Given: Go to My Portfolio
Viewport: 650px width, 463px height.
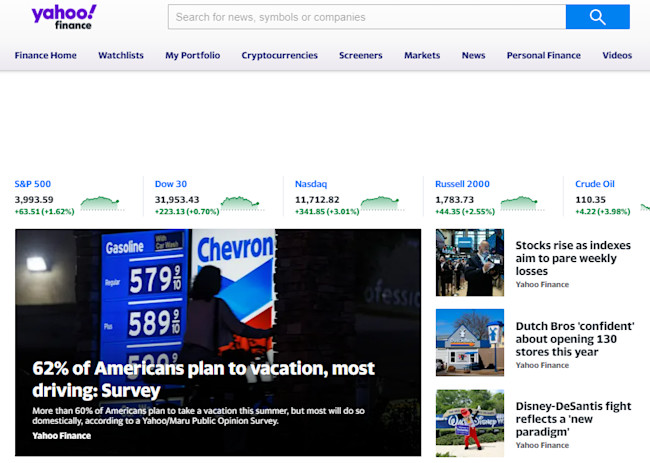Looking at the screenshot, I should [x=192, y=55].
